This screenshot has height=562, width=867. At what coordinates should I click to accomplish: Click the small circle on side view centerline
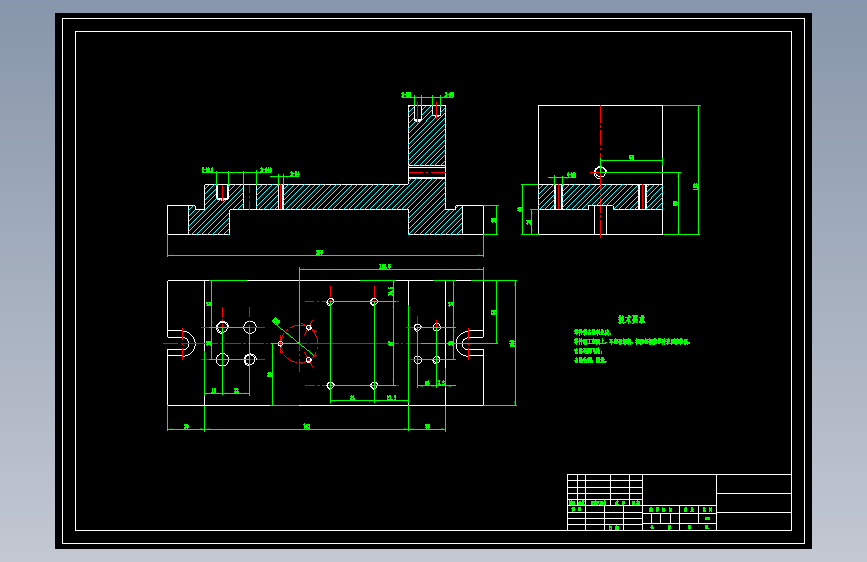coord(600,172)
